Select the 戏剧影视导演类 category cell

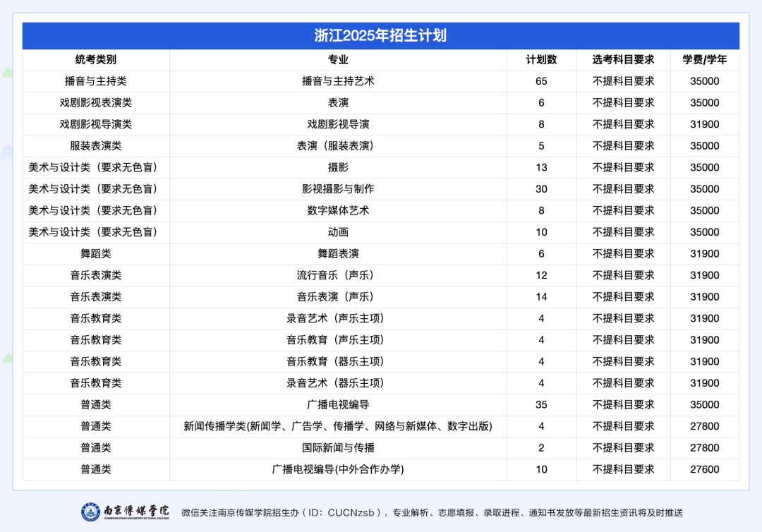coord(96,124)
